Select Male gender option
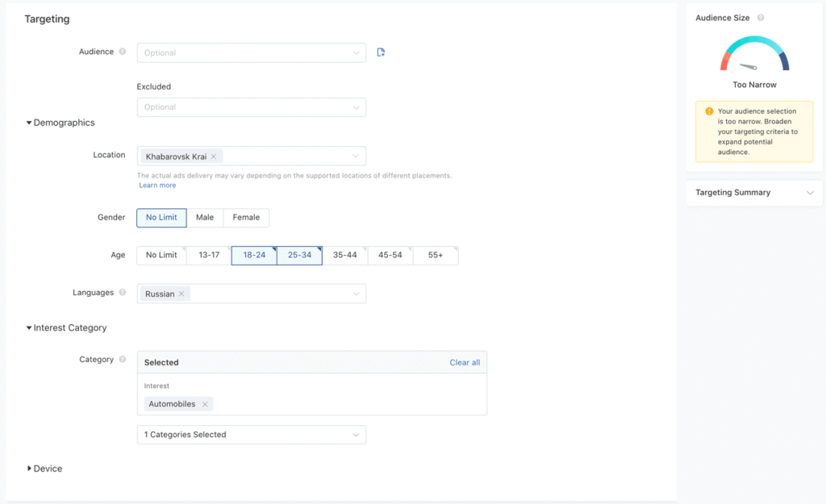 205,218
